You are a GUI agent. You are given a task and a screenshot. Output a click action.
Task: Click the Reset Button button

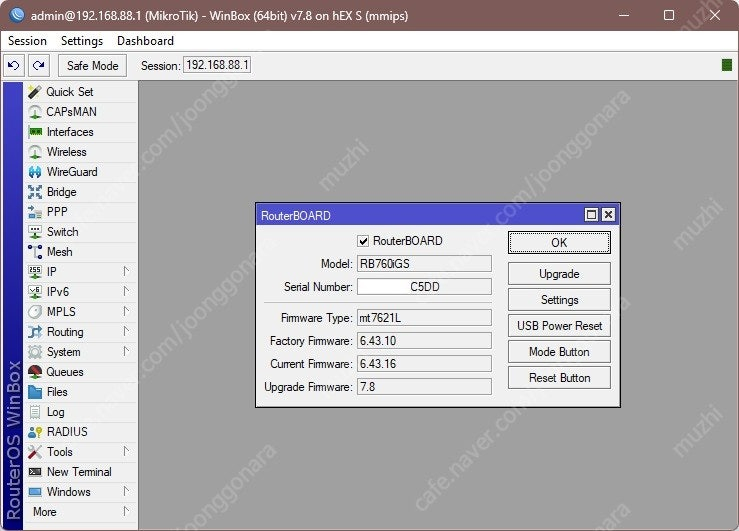click(x=559, y=378)
